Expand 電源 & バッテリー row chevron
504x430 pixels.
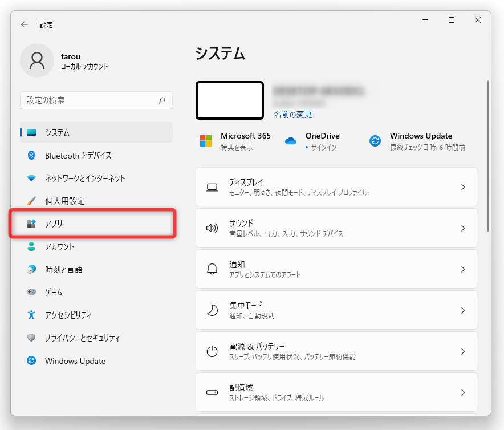(x=463, y=351)
